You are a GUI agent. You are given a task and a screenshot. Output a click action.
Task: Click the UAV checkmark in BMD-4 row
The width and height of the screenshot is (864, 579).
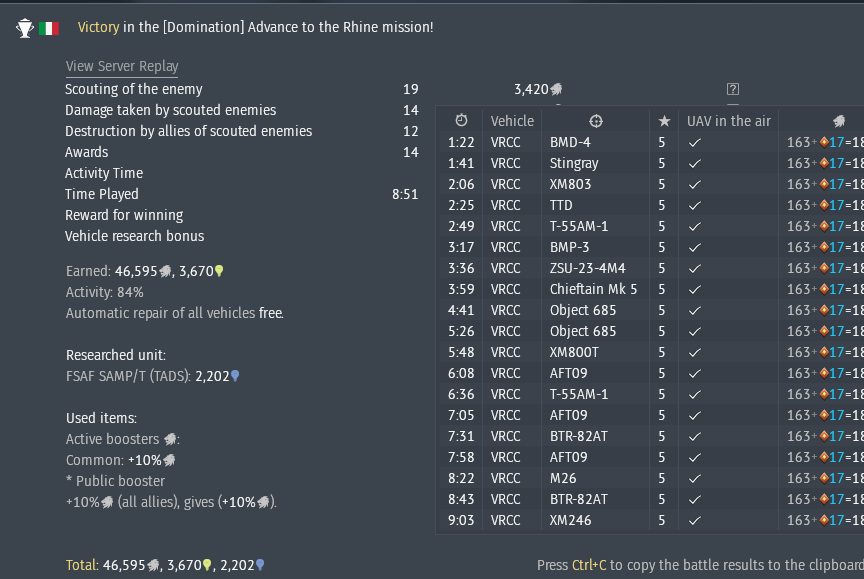695,142
